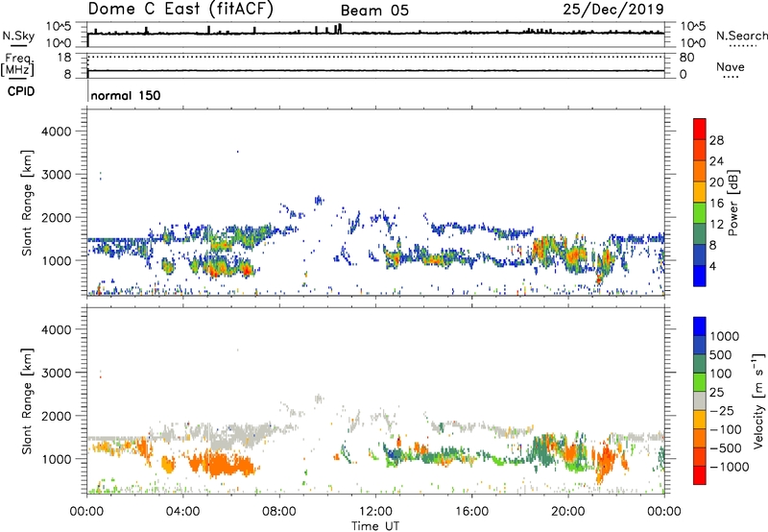Select the "normal 150" CPID text
Image resolution: width=768 pixels, height=532 pixels.
[126, 95]
